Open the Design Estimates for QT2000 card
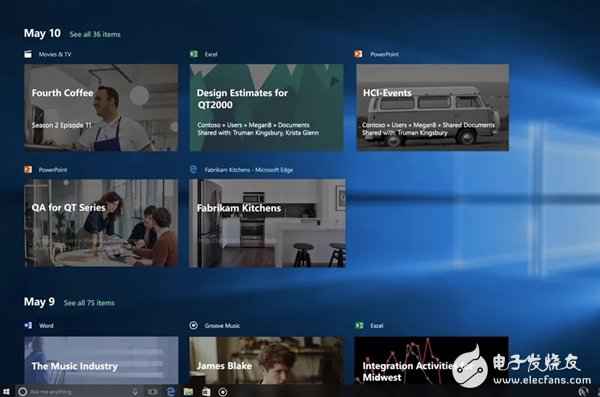This screenshot has height=397, width=600. coord(267,108)
